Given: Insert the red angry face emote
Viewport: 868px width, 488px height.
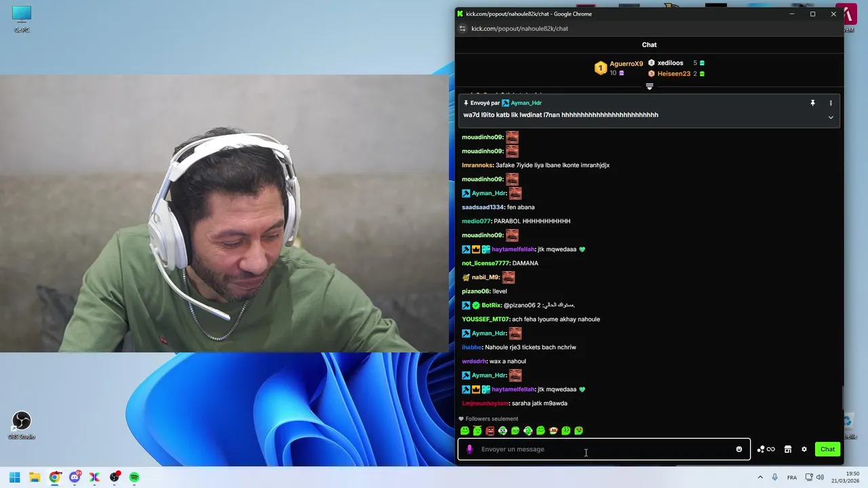Looking at the screenshot, I should [x=490, y=430].
